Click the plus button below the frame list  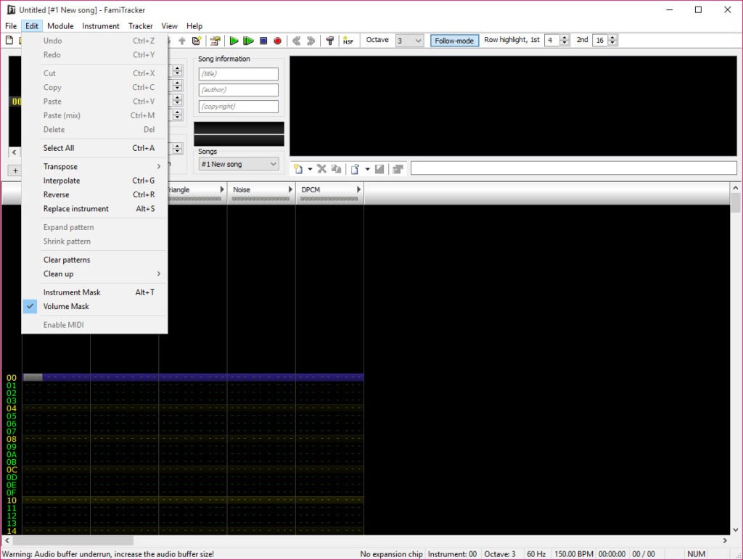point(15,170)
